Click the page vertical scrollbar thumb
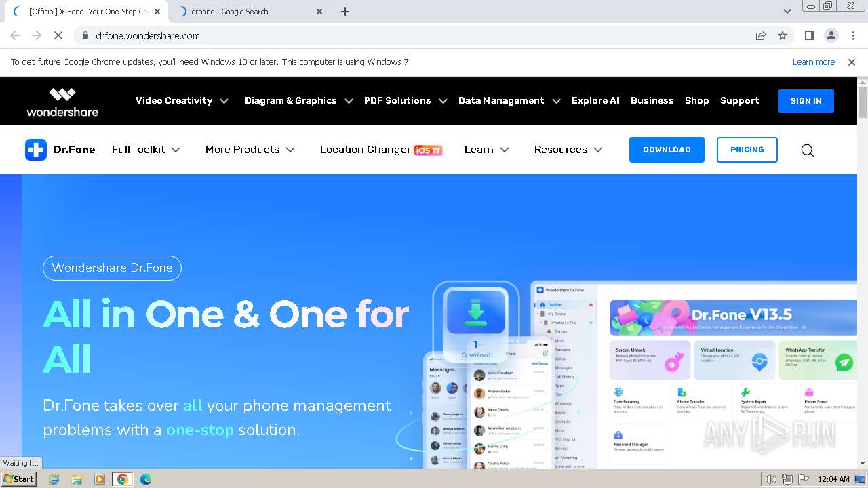Screen dimensions: 868x488 [x=863, y=102]
